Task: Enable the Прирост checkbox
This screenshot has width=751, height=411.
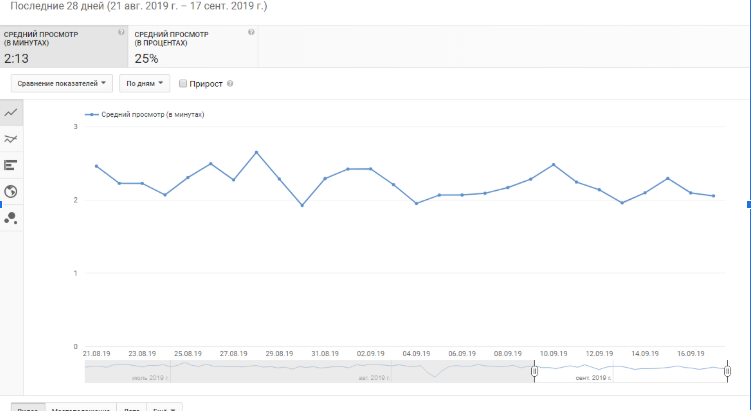Action: pos(182,83)
